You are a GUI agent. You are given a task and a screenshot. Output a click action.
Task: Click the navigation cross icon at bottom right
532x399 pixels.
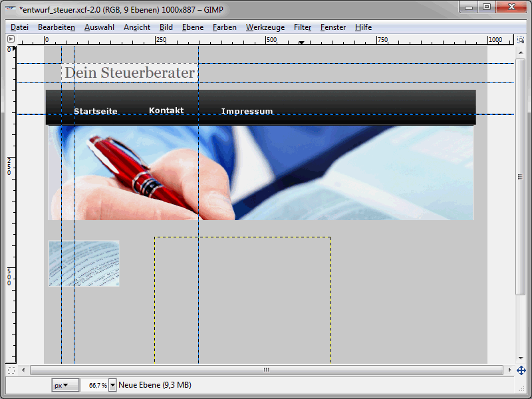pos(521,370)
